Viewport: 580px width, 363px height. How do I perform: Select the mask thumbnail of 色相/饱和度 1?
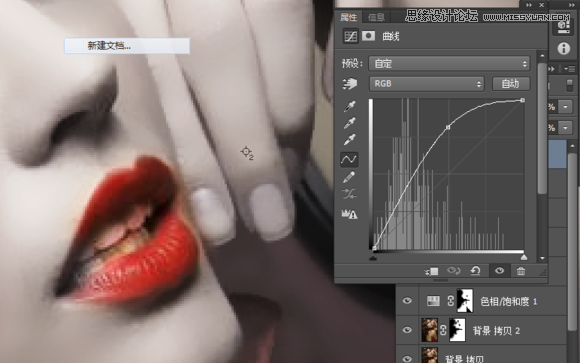point(465,300)
